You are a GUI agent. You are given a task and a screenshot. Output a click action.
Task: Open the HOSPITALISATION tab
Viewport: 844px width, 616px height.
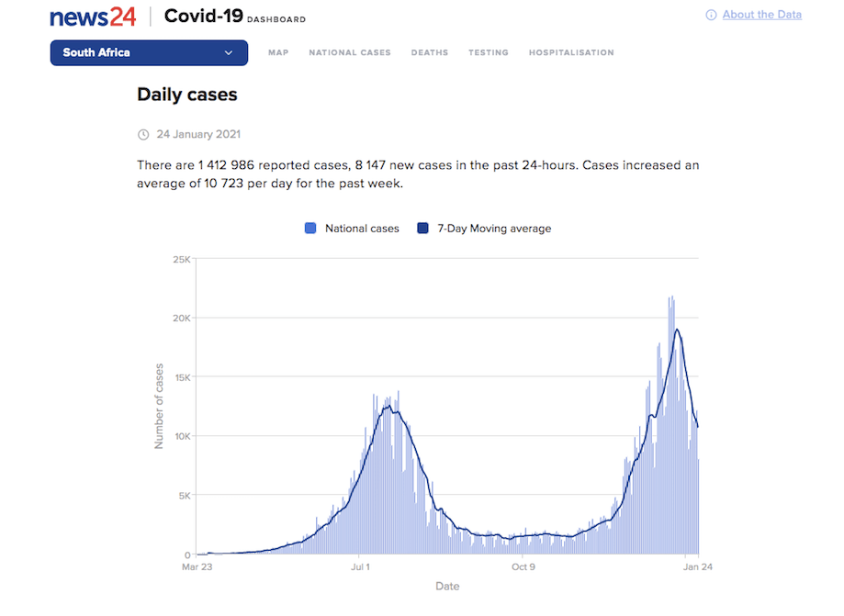(x=571, y=53)
